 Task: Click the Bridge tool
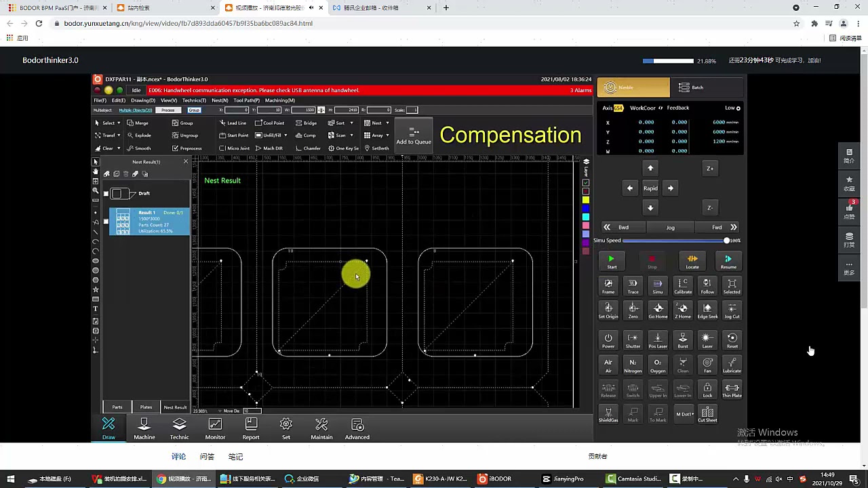pyautogui.click(x=306, y=123)
